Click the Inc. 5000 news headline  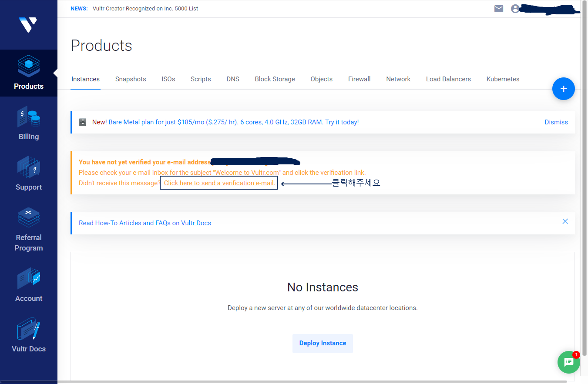click(x=145, y=9)
